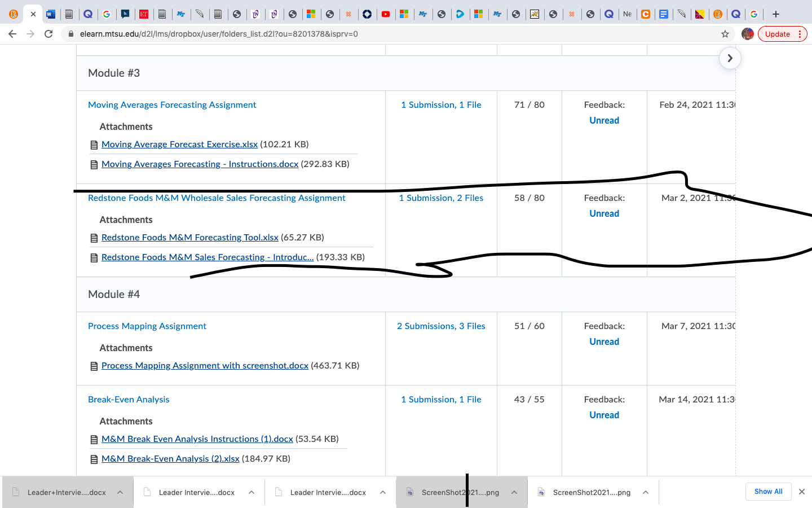Image resolution: width=812 pixels, height=508 pixels.
Task: Open a new browser tab with plus icon
Action: click(x=776, y=14)
